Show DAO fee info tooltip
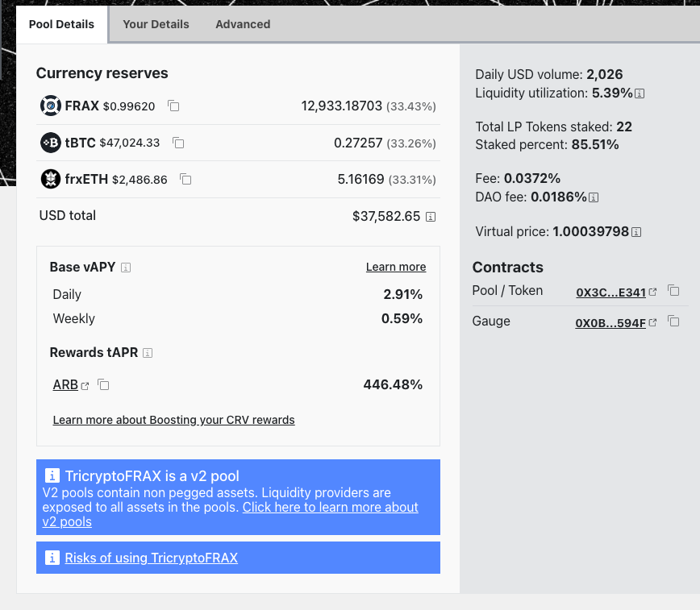This screenshot has height=610, width=700. click(594, 197)
